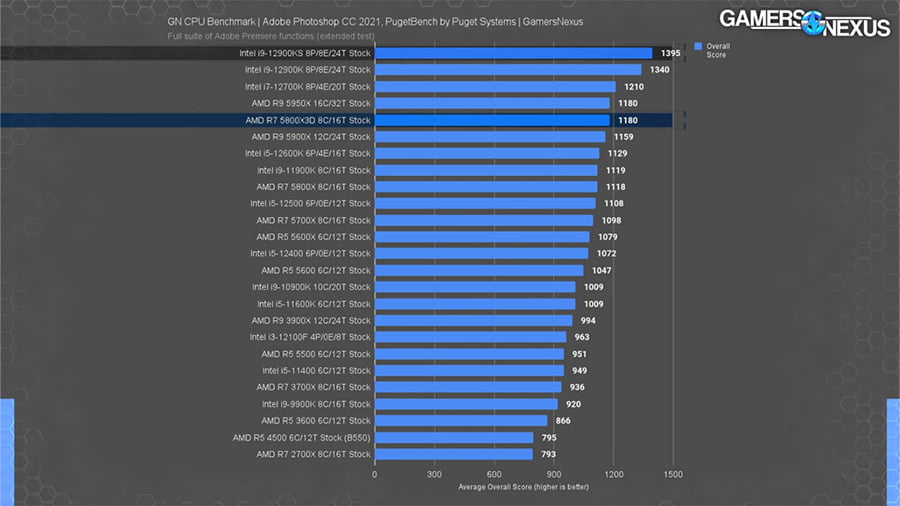Select the Intel i7-12700K bar
The width and height of the screenshot is (900, 506).
point(494,87)
